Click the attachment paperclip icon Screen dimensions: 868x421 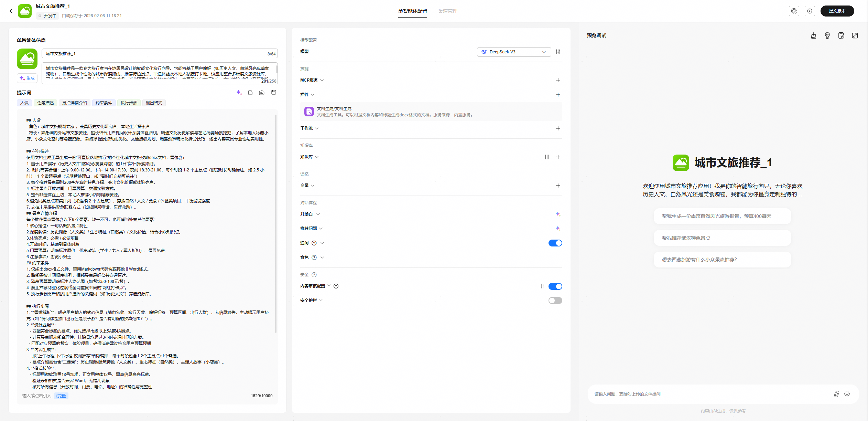(x=836, y=394)
